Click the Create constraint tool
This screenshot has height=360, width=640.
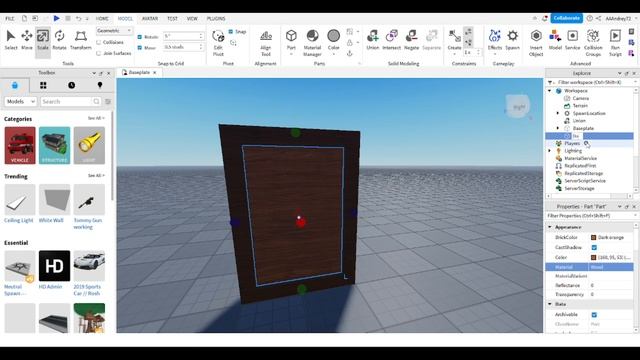point(454,40)
